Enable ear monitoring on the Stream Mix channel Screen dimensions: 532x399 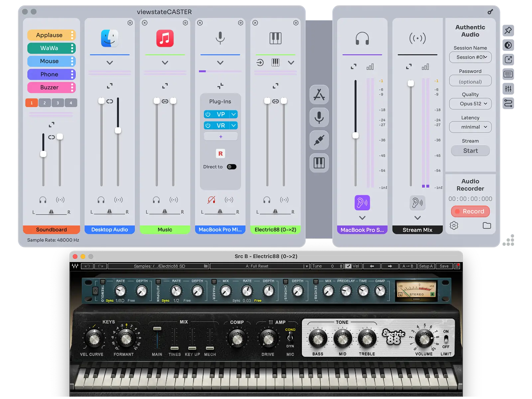point(418,202)
